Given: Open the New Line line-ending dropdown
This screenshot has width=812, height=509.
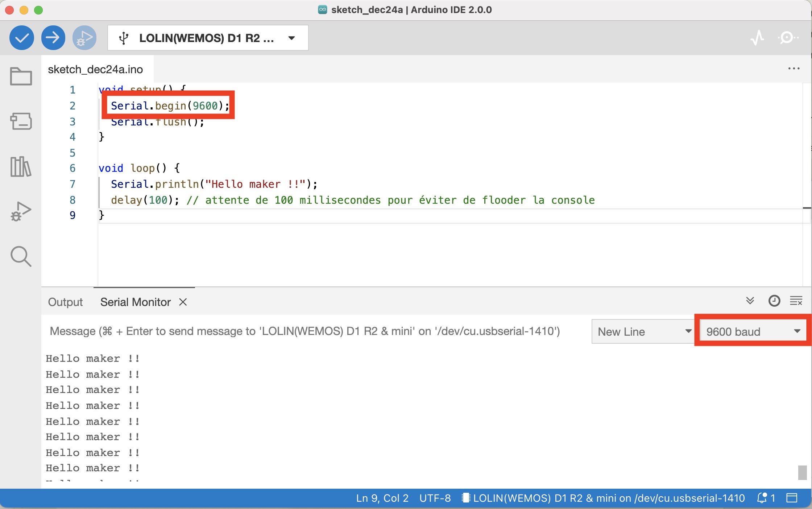Looking at the screenshot, I should pos(643,331).
